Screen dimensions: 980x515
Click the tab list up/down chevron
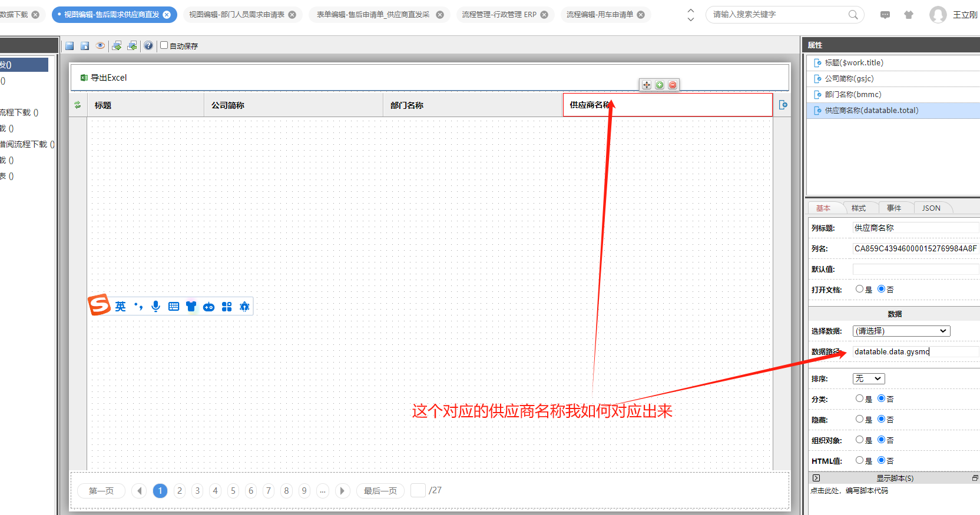pyautogui.click(x=691, y=15)
